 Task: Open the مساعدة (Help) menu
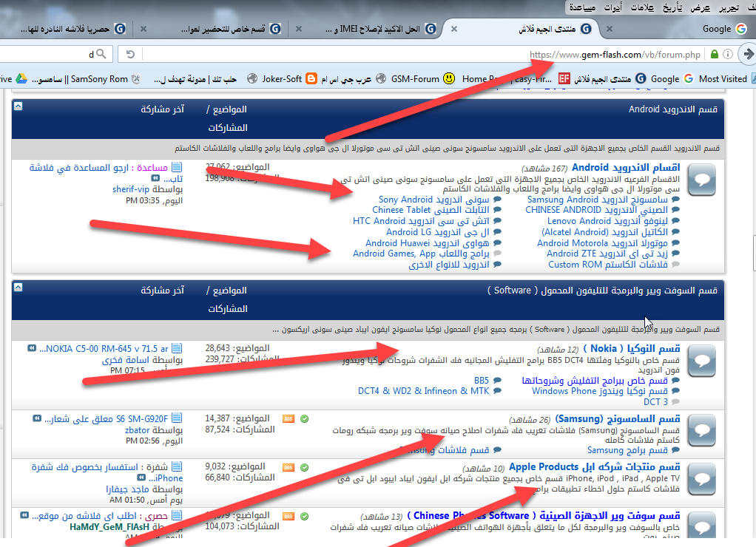582,7
